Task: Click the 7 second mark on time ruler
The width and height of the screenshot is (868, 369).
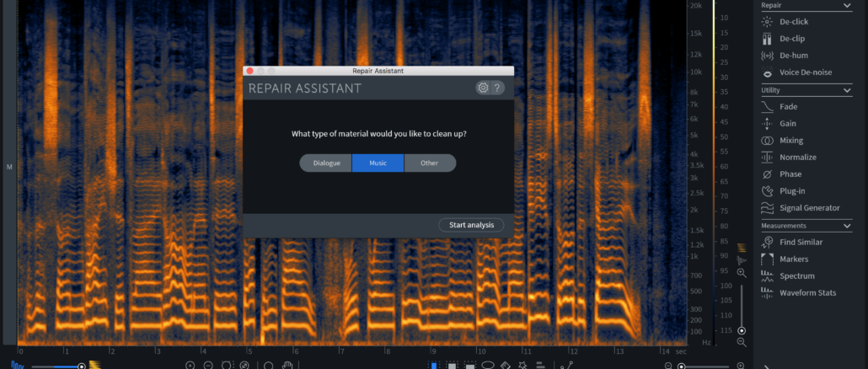Action: coord(342,351)
